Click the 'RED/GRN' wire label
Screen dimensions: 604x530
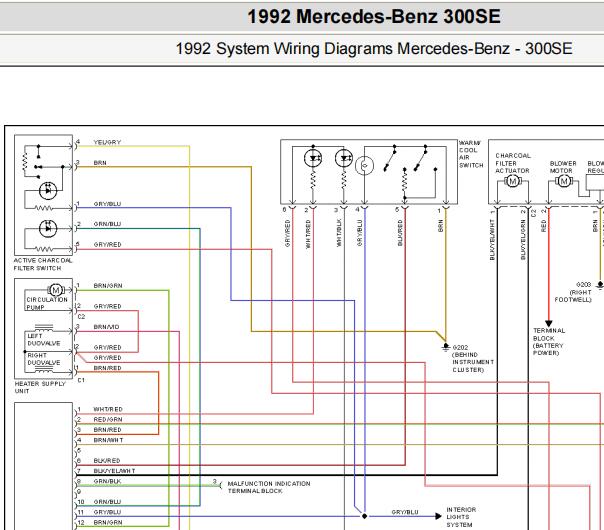click(x=107, y=419)
